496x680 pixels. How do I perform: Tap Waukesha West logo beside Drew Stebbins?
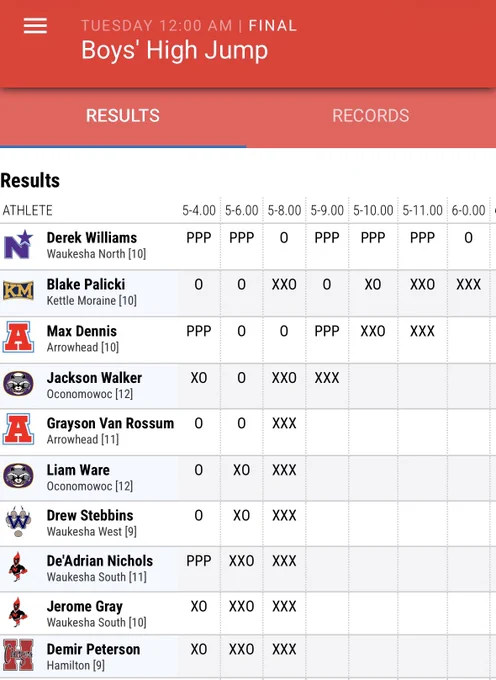pos(18,521)
